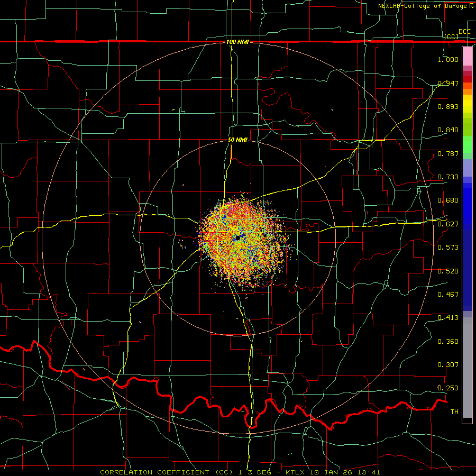Click the 0.627 scale value

point(448,224)
